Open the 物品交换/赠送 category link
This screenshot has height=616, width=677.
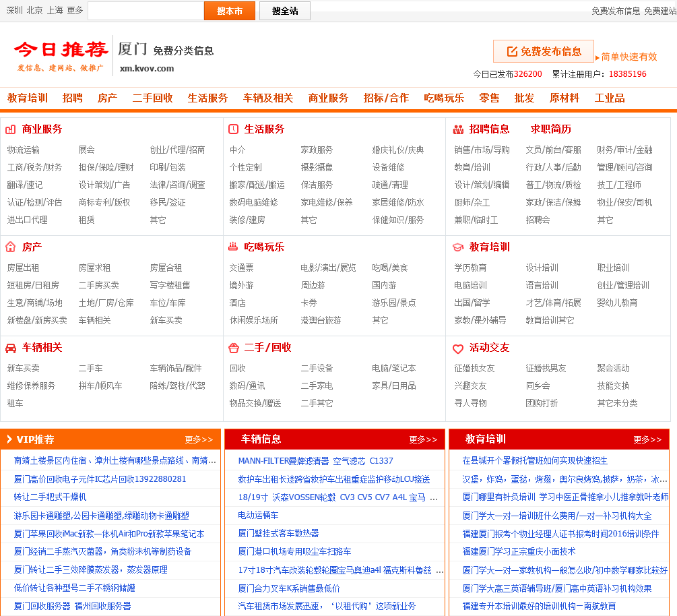(255, 404)
